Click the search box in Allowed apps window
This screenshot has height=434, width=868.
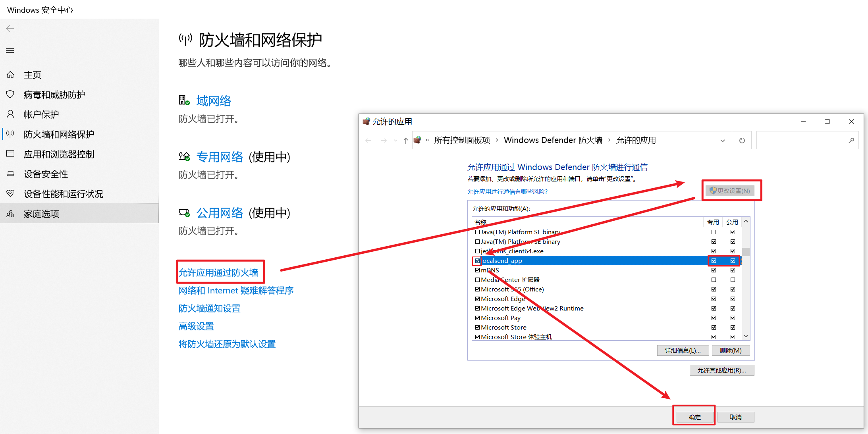click(x=807, y=141)
